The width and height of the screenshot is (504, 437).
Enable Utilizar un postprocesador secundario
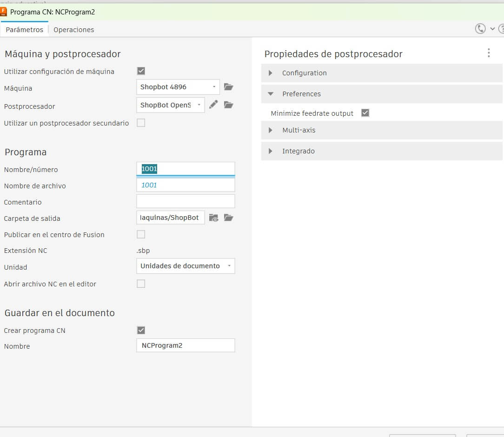[141, 123]
